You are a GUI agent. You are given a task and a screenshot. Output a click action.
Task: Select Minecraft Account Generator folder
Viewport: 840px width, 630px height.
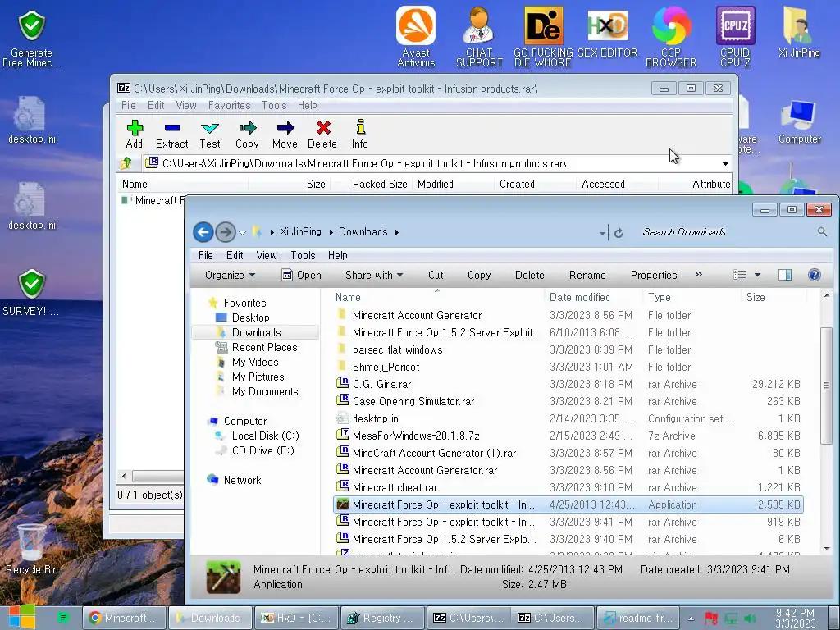click(417, 316)
